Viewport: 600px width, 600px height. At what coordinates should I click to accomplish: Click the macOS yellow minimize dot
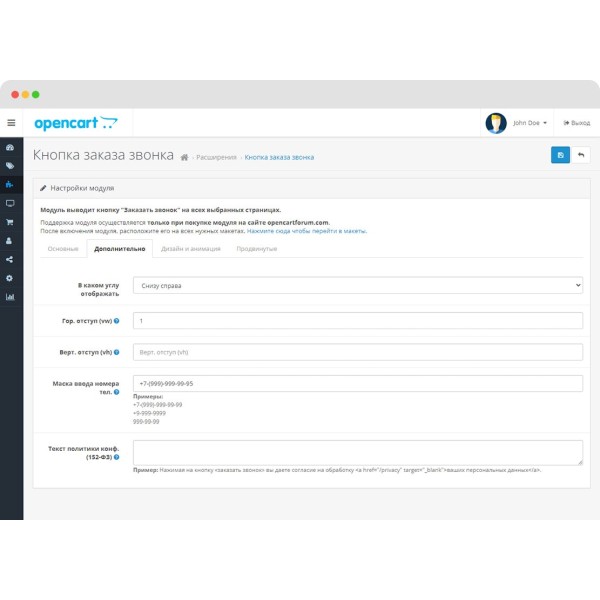point(25,95)
